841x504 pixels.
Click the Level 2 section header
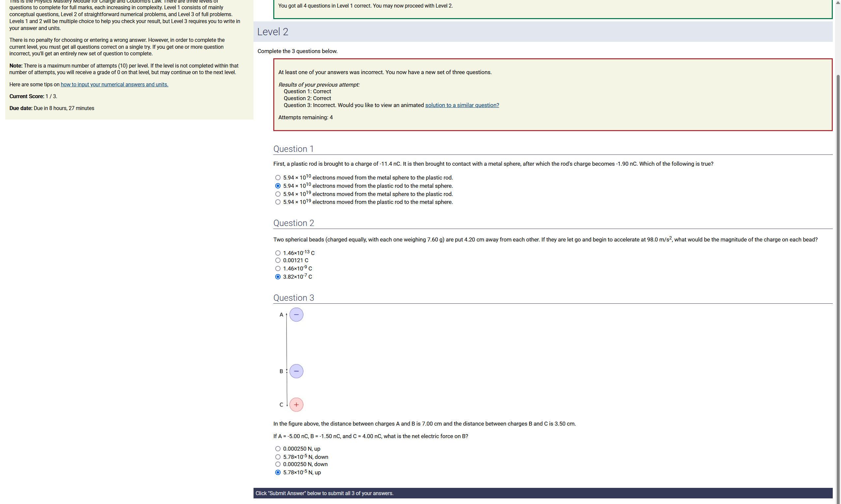(273, 32)
